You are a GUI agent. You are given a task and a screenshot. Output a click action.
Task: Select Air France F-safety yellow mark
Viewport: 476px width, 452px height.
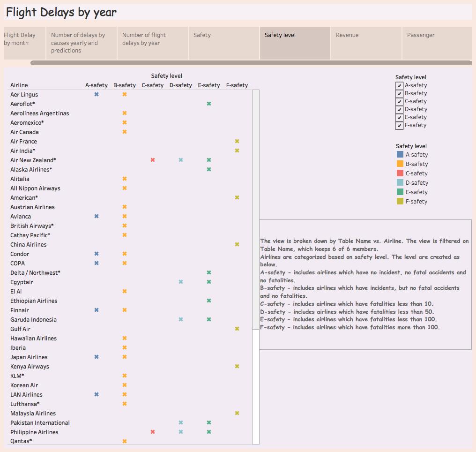tap(237, 141)
